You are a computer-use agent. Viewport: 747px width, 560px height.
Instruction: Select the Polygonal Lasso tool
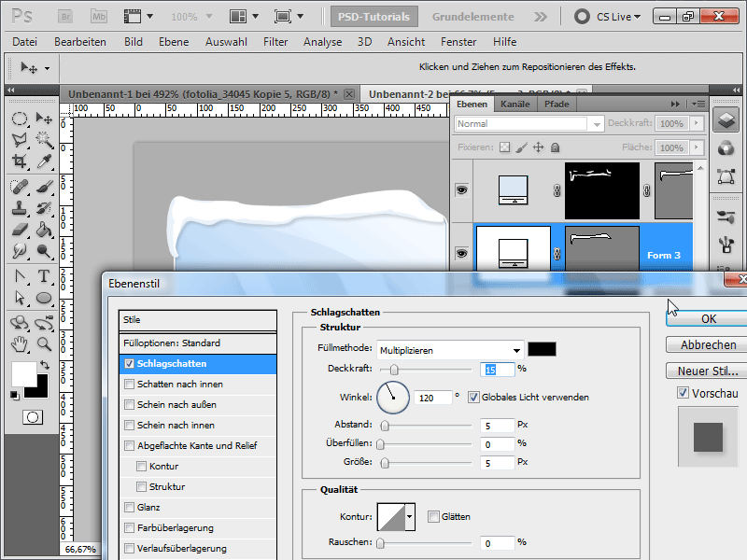point(19,139)
